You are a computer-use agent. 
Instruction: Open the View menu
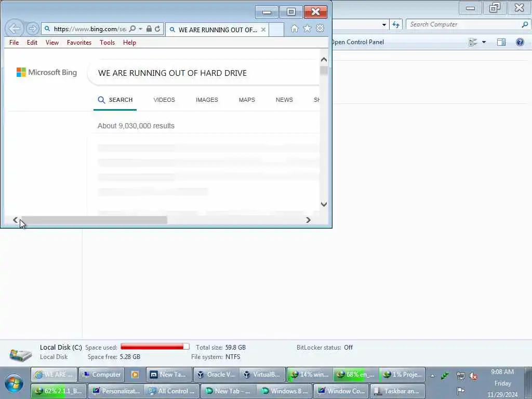pyautogui.click(x=52, y=43)
